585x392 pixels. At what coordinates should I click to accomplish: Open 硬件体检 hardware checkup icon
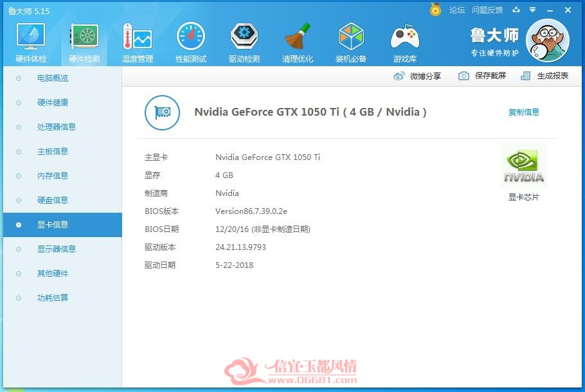pos(31,37)
